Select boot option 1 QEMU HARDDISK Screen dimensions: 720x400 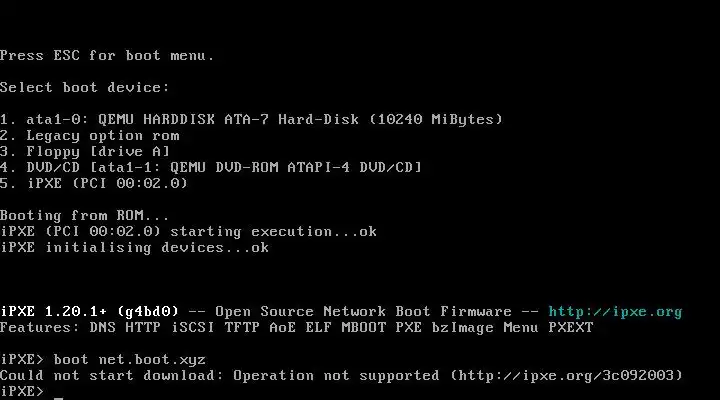[251, 119]
